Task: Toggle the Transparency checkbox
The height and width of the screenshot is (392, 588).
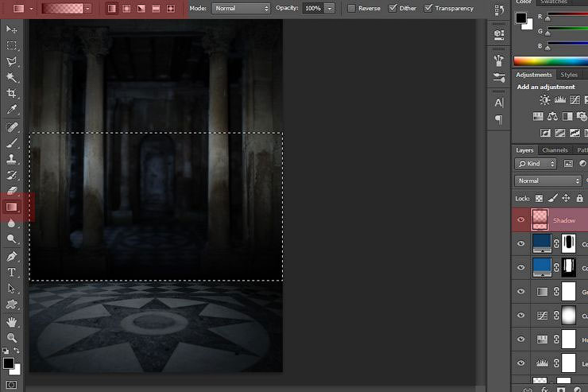Action: (x=429, y=8)
